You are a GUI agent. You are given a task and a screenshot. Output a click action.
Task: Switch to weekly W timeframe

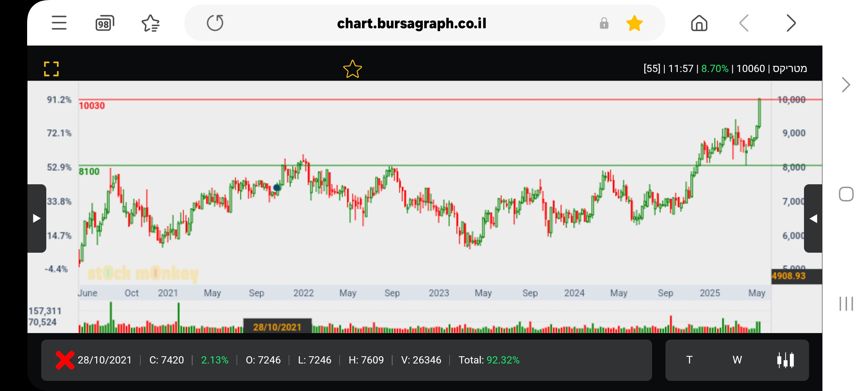[x=737, y=360]
